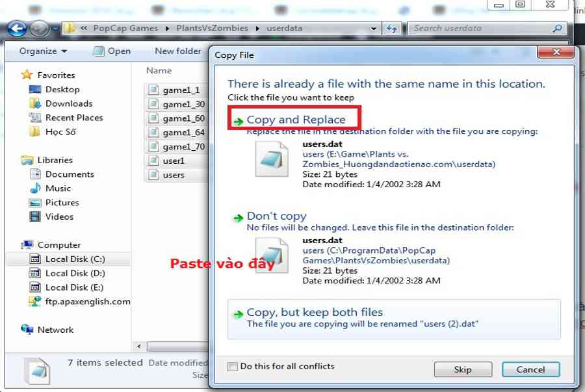The image size is (585, 392).
Task: Click the source users.dat file icon
Action: [272, 159]
